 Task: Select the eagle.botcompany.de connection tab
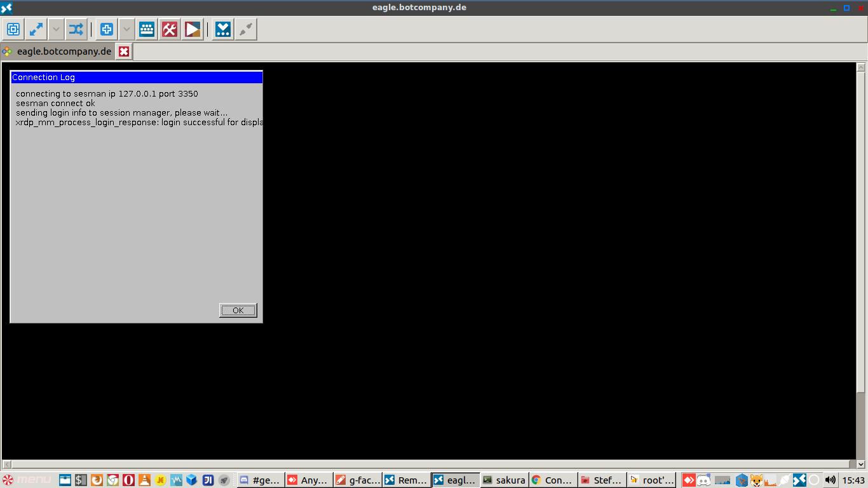click(64, 51)
